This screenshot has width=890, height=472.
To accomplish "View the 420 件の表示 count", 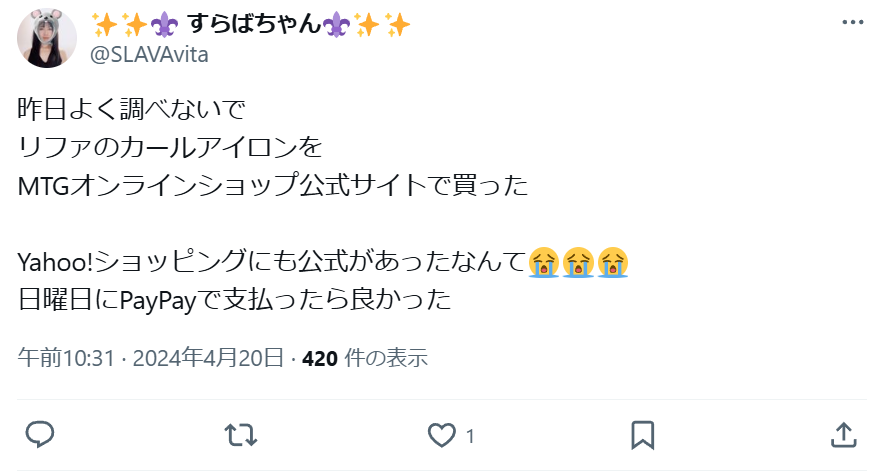I will (365, 358).
